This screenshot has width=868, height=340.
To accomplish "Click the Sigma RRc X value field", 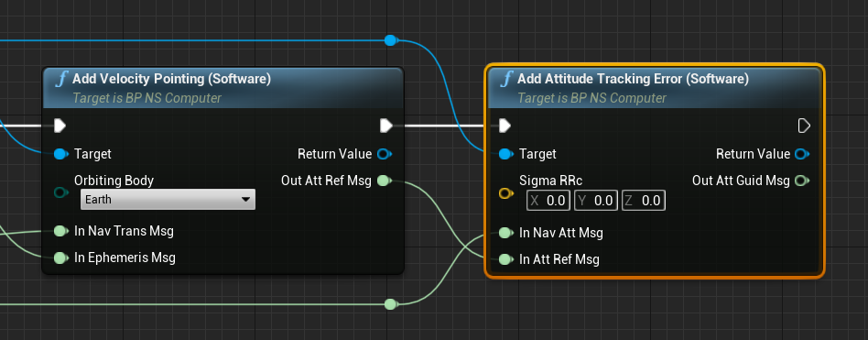I will pyautogui.click(x=548, y=201).
